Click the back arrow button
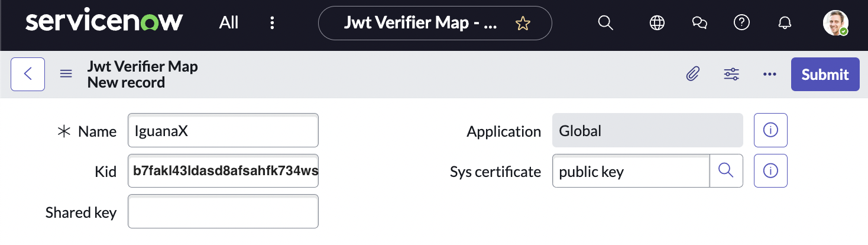 click(28, 74)
